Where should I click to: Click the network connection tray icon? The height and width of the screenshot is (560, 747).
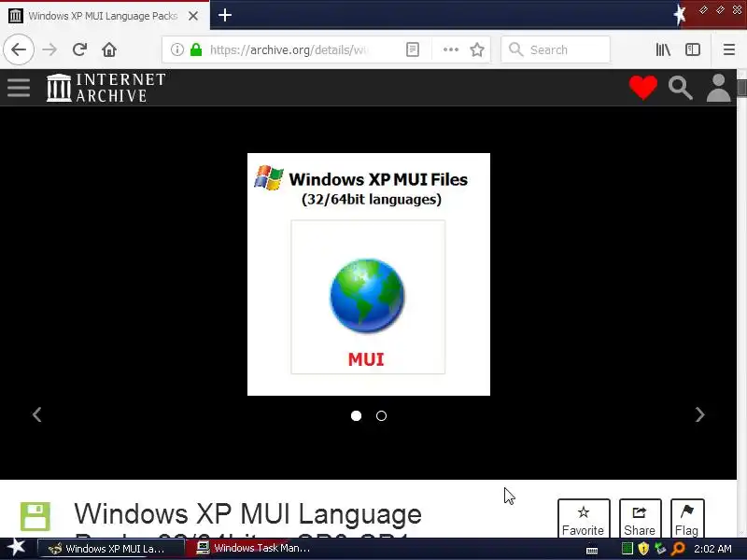pyautogui.click(x=660, y=549)
